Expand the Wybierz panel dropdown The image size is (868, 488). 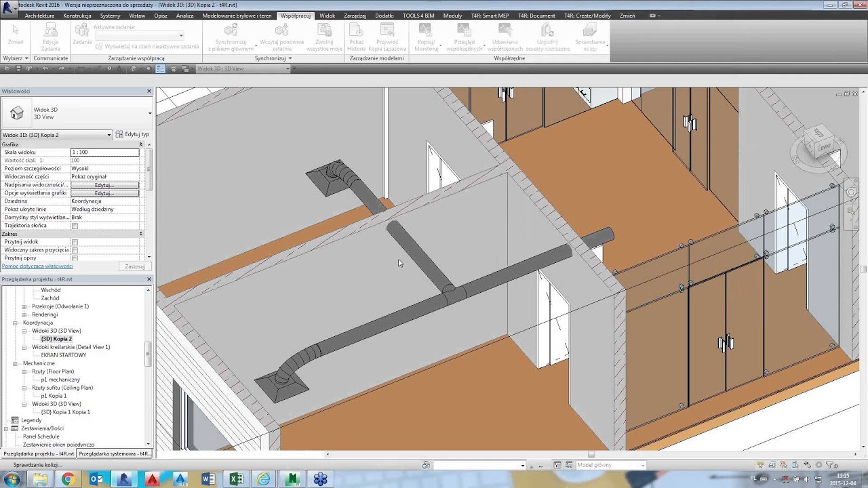16,58
